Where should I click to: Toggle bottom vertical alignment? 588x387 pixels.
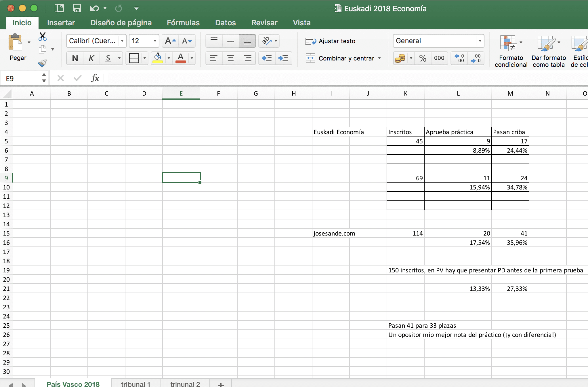(247, 41)
